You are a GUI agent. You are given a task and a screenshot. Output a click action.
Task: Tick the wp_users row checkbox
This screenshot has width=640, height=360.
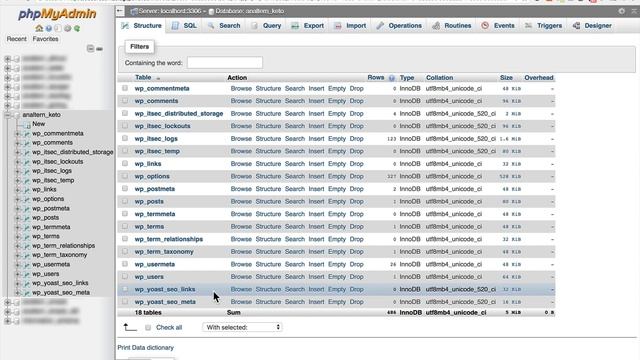coord(125,276)
